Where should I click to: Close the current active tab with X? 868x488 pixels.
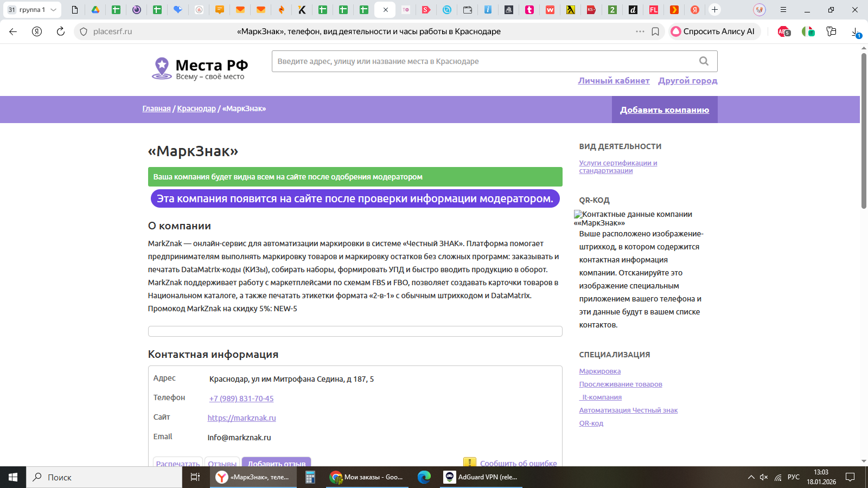click(x=385, y=10)
